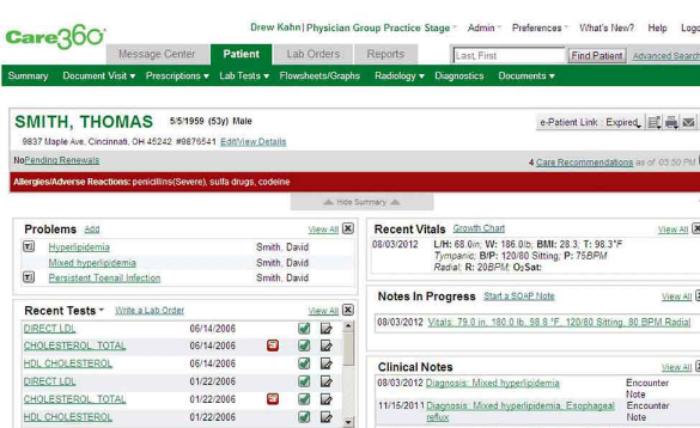Viewport: 700px width, 428px height.
Task: Click the Allergies/Adverse Reactions red banner text
Action: [x=151, y=182]
